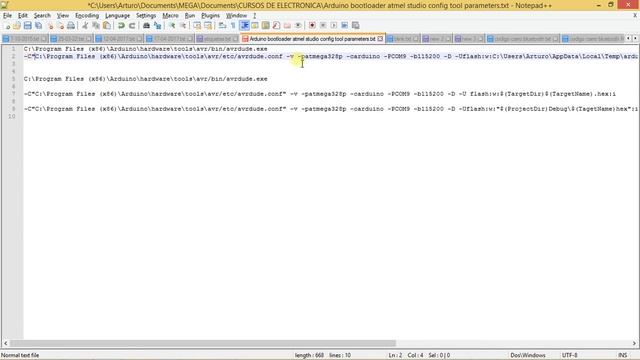Cut selection with the scissors icon
The height and width of the screenshot is (360, 640).
point(85,26)
